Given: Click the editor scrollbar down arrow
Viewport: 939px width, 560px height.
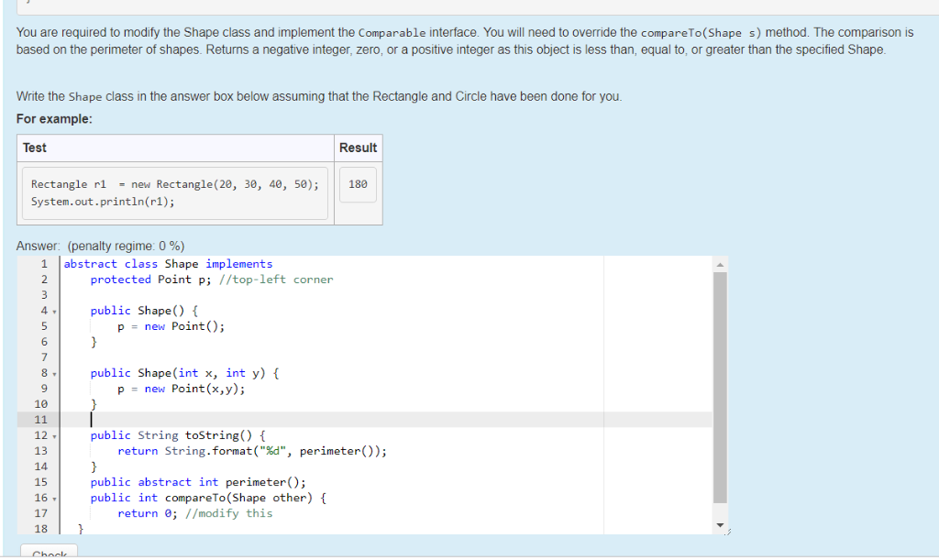Looking at the screenshot, I should click(721, 523).
